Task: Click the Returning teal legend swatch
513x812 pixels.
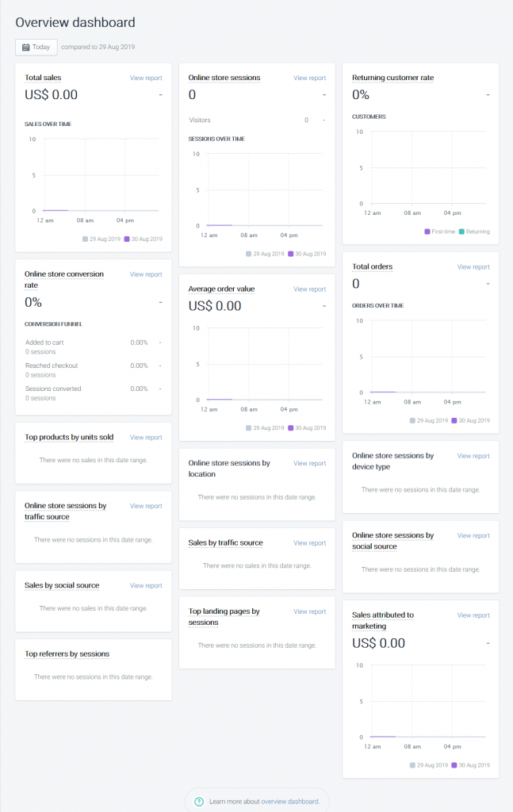Action: tap(461, 232)
